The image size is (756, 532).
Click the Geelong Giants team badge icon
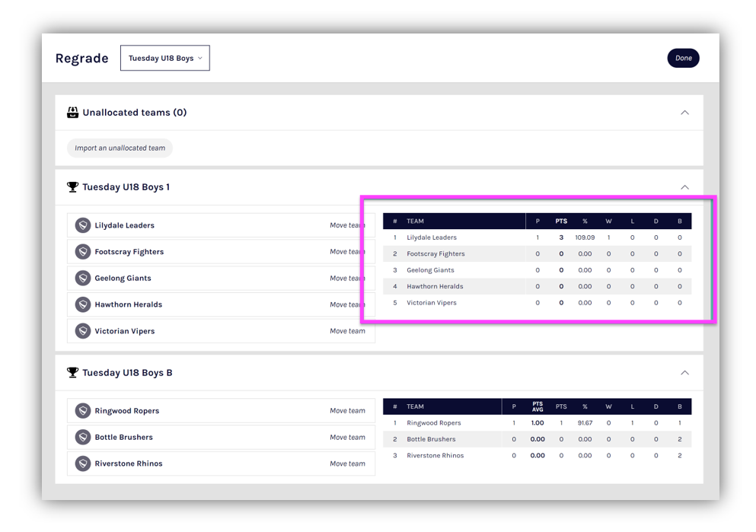point(83,278)
